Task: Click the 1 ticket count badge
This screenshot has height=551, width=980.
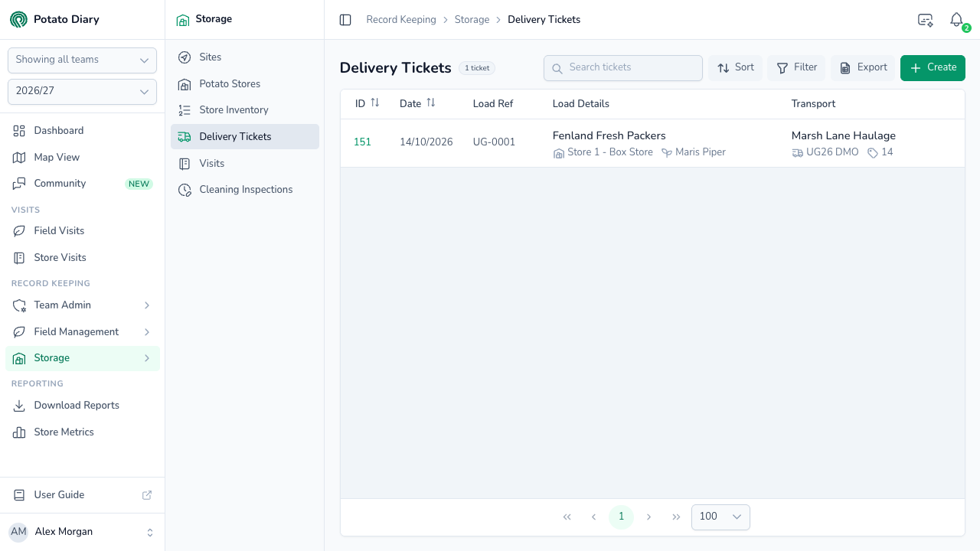Action: tap(477, 68)
